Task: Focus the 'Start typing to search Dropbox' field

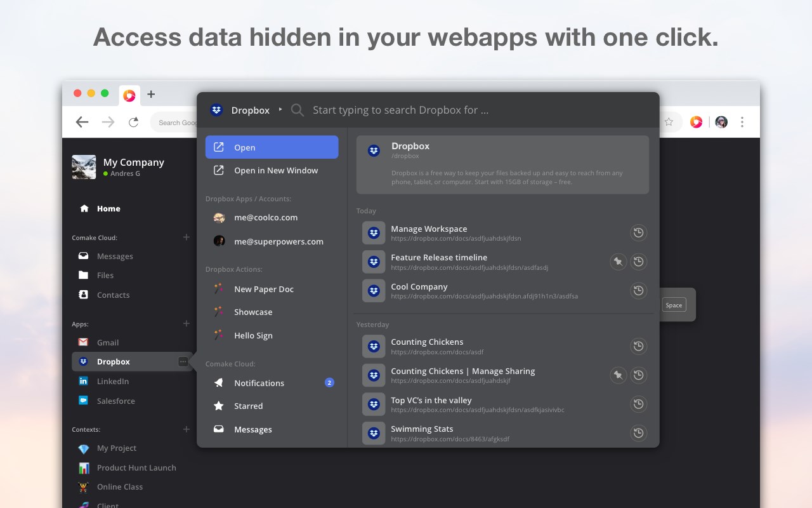Action: pos(400,110)
